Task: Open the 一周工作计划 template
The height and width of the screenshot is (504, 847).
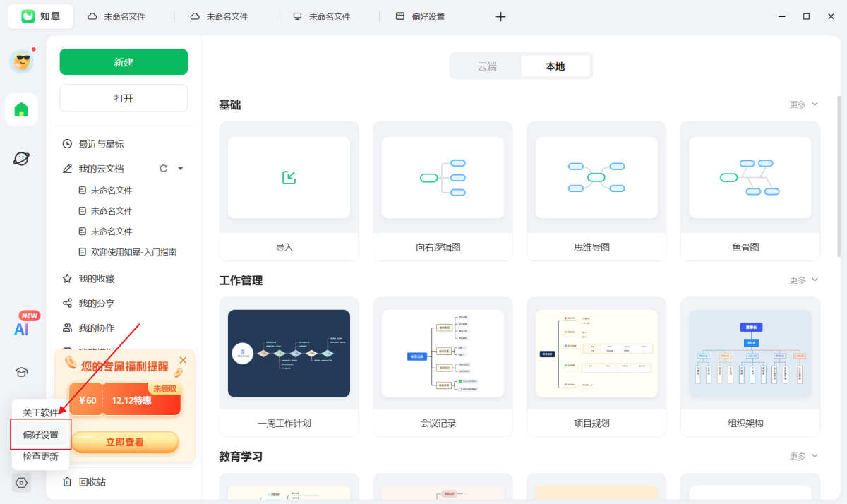Action: (289, 367)
